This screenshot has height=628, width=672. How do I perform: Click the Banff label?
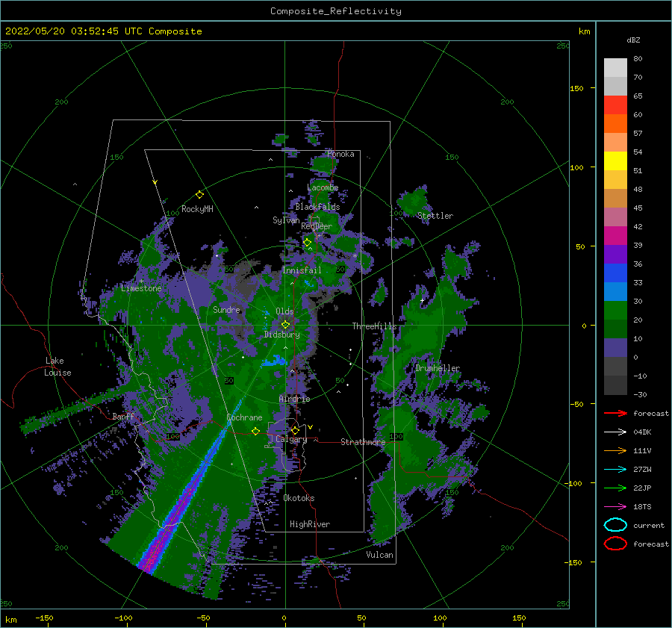click(x=123, y=416)
